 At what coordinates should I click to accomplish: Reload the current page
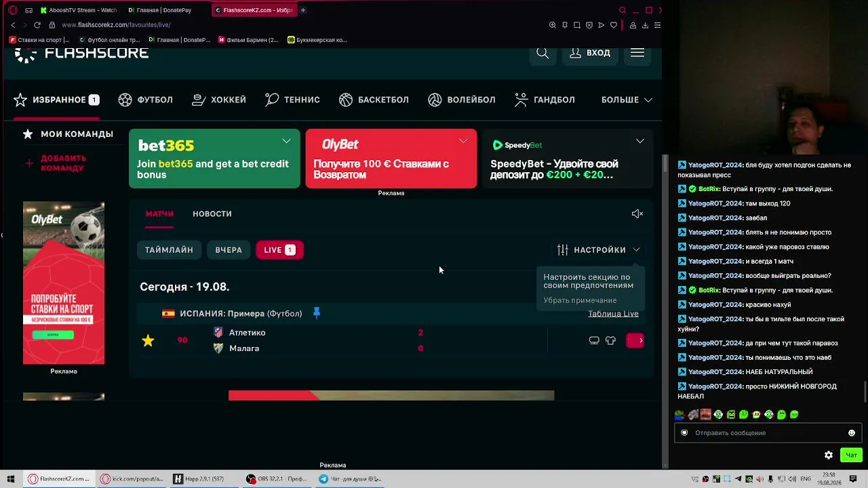(x=37, y=25)
